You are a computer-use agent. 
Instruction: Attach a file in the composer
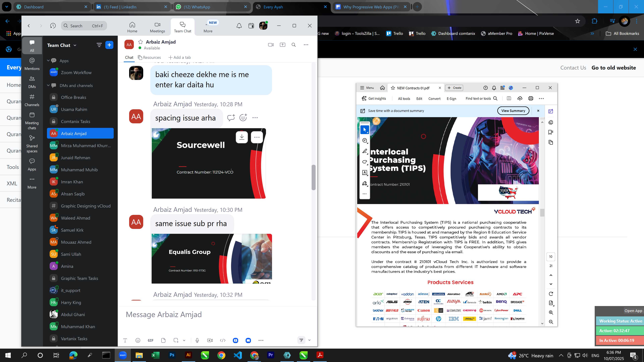pos(163,340)
